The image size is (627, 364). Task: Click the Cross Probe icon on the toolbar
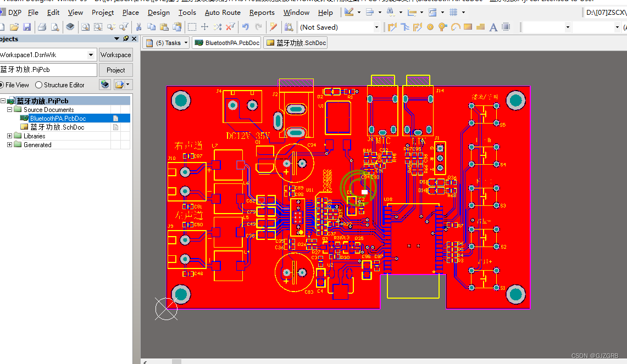[x=273, y=27]
